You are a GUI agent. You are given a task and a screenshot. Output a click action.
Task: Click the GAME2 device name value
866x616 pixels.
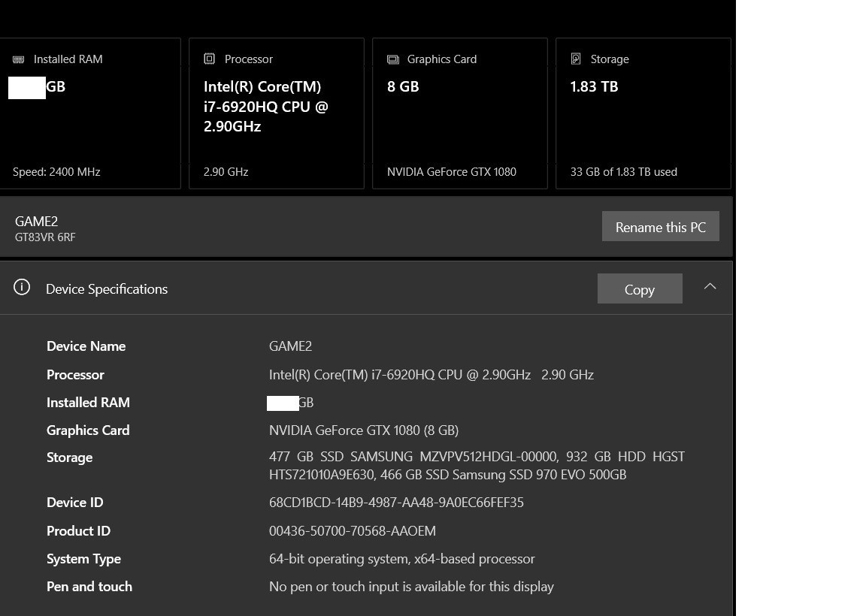point(290,346)
